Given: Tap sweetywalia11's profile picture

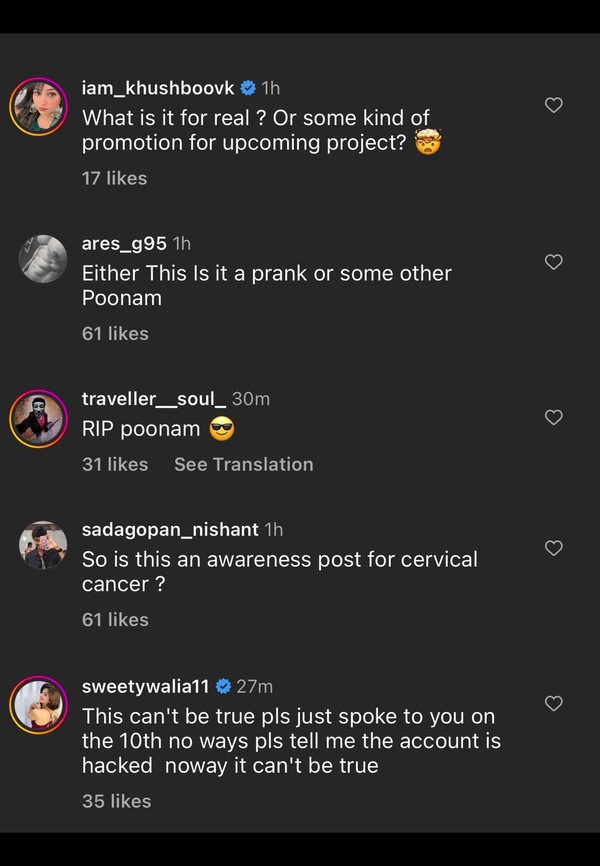Looking at the screenshot, I should tap(39, 705).
